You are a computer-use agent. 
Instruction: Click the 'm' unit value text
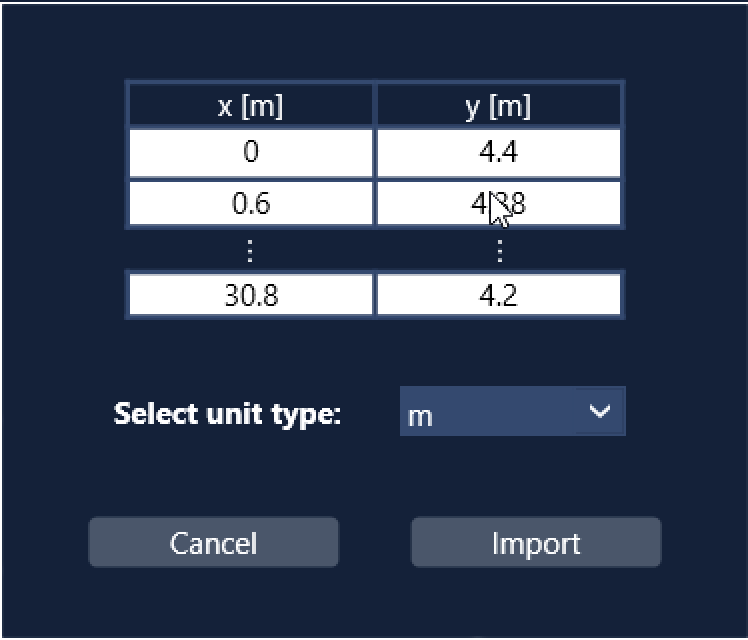tap(420, 417)
